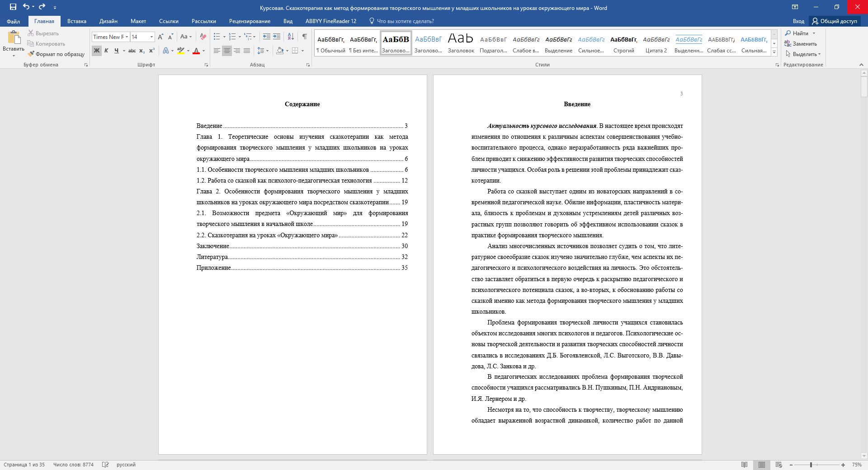Sort the selected text alphabetically

click(291, 37)
